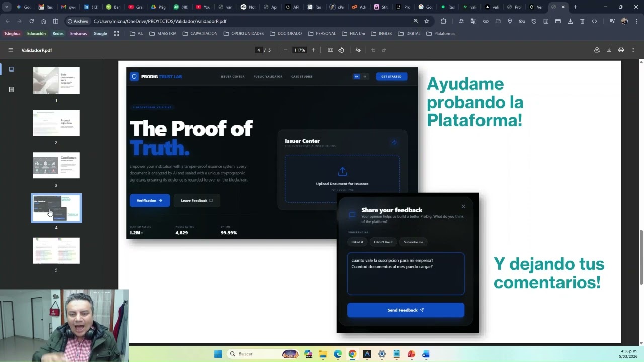Viewport: 644px width, 362px height.
Task: Reload the browser page
Action: 32,21
